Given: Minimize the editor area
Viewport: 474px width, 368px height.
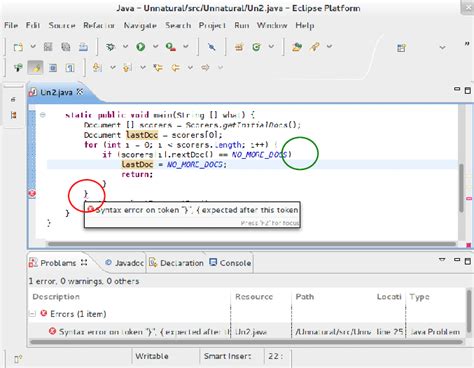Looking at the screenshot, I should tap(457, 89).
